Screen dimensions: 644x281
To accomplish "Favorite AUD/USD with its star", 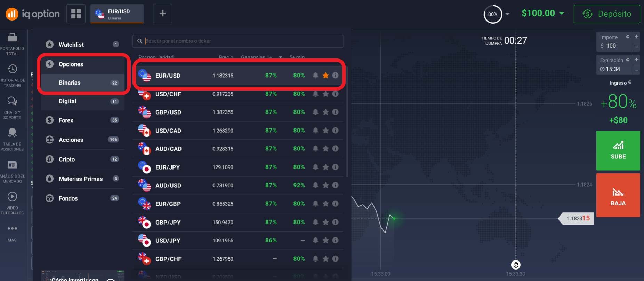I will [x=325, y=185].
